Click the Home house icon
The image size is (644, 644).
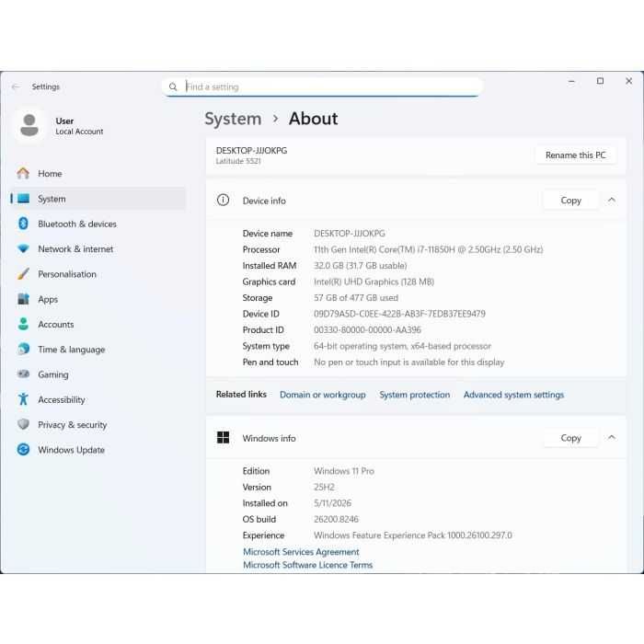(x=23, y=173)
